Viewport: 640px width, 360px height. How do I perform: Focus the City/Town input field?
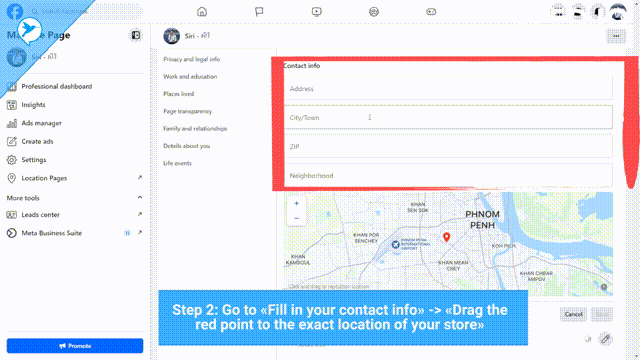448,117
